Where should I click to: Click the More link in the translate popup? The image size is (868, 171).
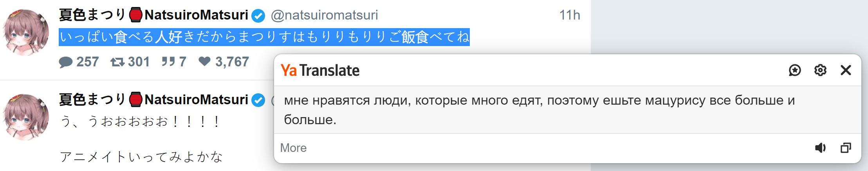pyautogui.click(x=293, y=148)
